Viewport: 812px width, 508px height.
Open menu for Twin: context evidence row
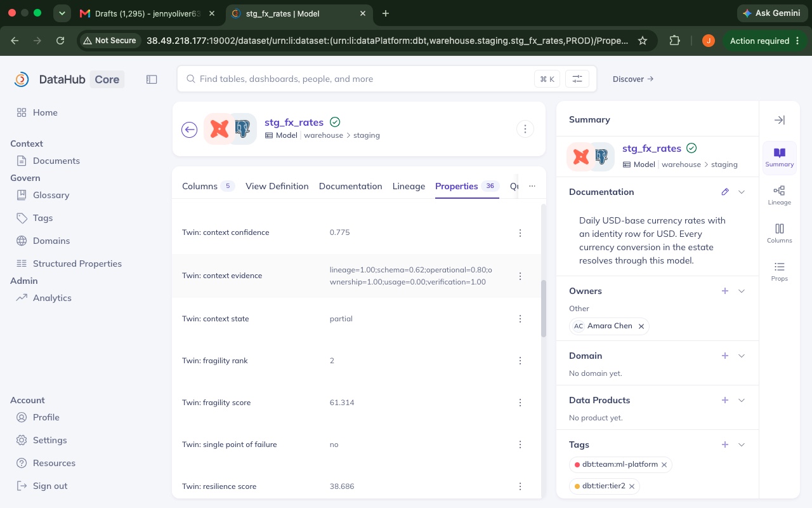click(x=520, y=276)
